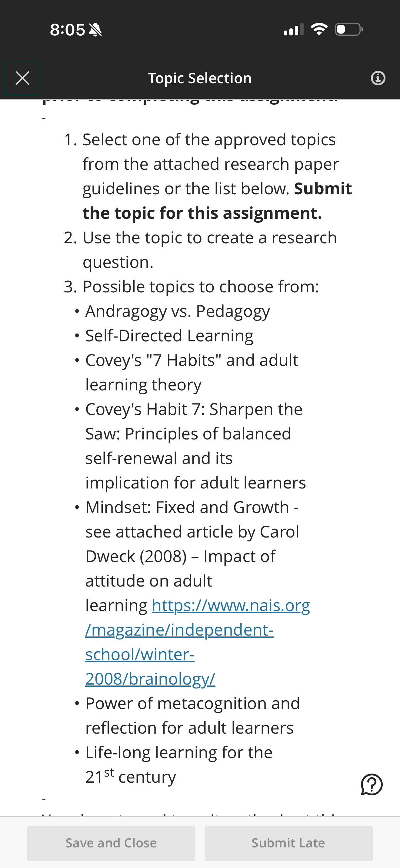The width and height of the screenshot is (400, 868).
Task: Tap the muted bell status icon
Action: [95, 30]
